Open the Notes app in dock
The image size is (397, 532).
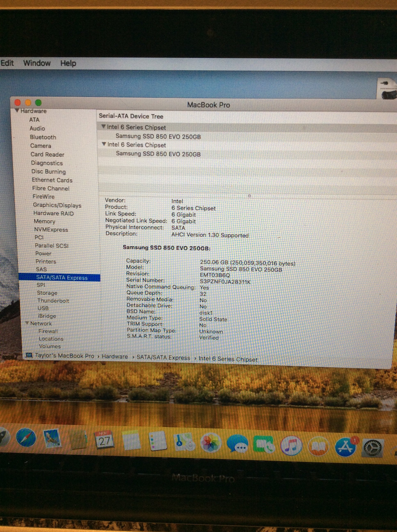tap(131, 441)
